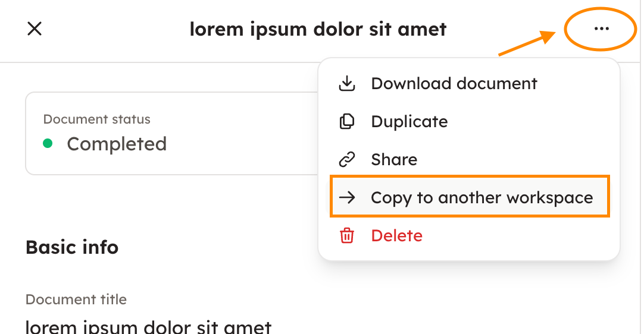Select Download document menu entry
Viewport: 644px width, 334px height.
(454, 84)
